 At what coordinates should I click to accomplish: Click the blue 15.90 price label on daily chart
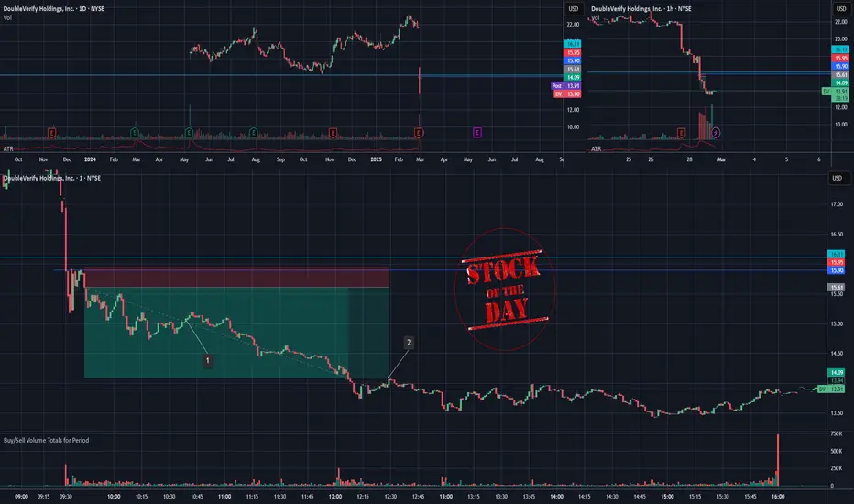point(572,61)
